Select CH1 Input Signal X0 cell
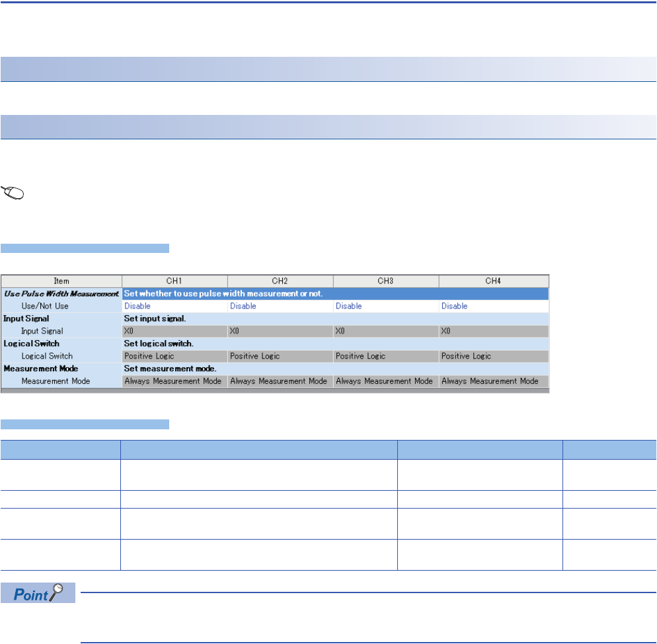Image resolution: width=657 pixels, height=644 pixels. pos(174,331)
